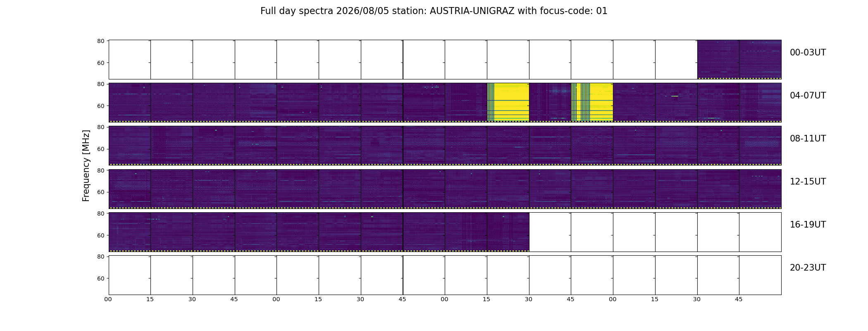Screen dimensions: 868x331
Task: Click the first 00 tick on the time axis
Action: (108, 299)
